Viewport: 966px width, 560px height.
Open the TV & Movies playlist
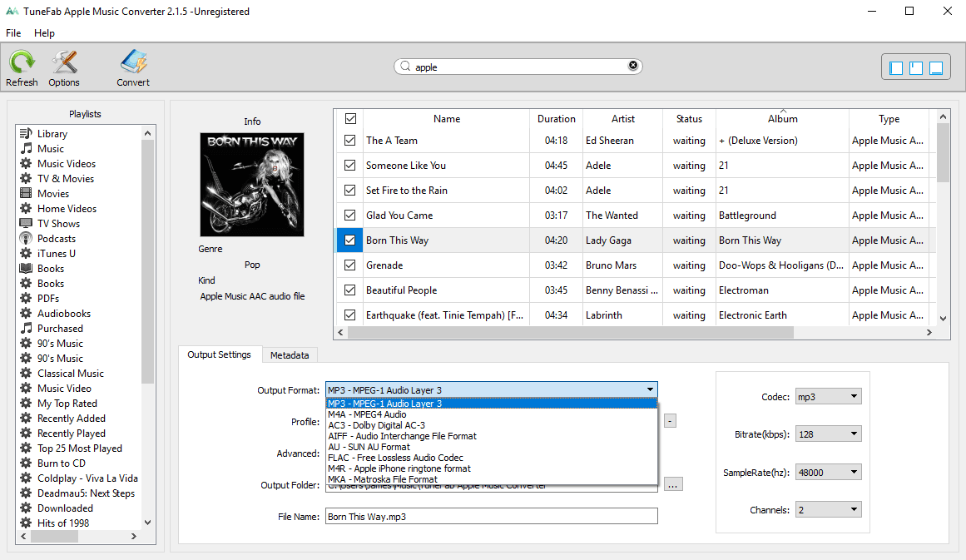point(65,179)
